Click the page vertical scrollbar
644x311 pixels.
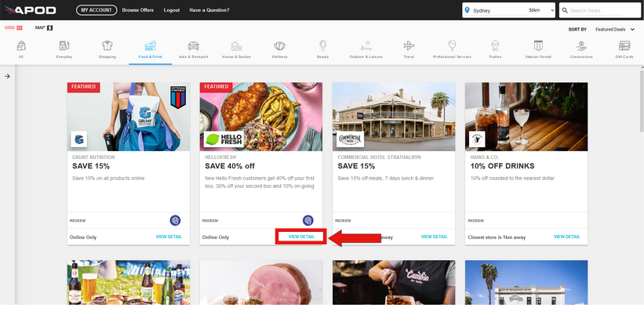(x=642, y=101)
